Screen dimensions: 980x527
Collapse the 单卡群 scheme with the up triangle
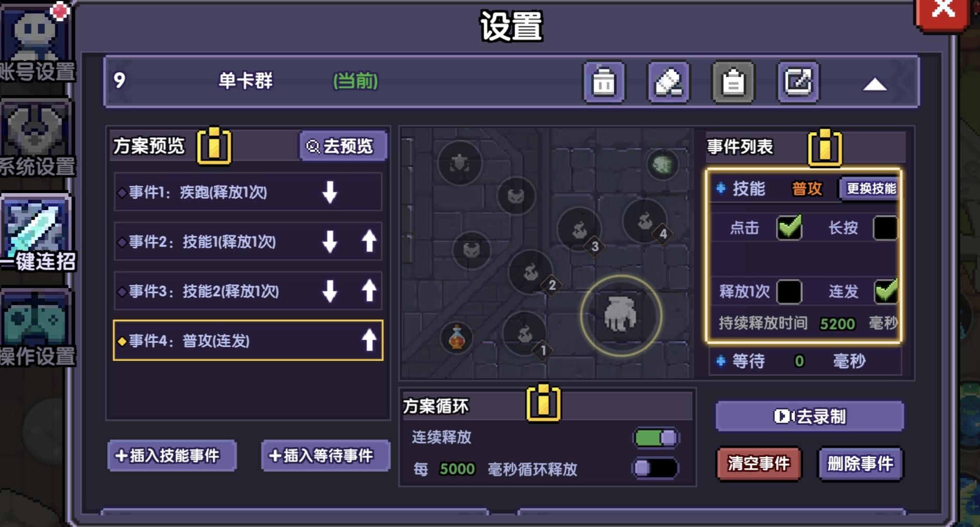pyautogui.click(x=874, y=84)
